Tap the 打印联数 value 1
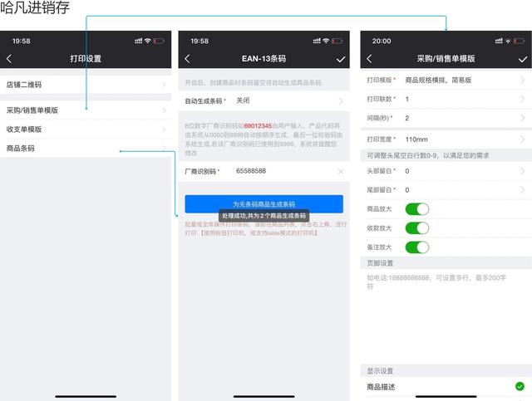The width and height of the screenshot is (532, 401). pos(406,99)
